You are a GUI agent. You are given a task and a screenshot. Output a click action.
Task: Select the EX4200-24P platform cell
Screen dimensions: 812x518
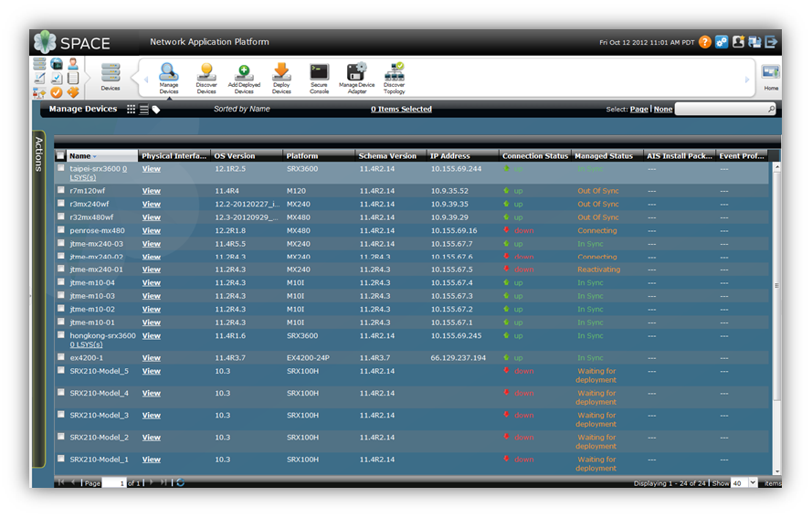(x=308, y=358)
